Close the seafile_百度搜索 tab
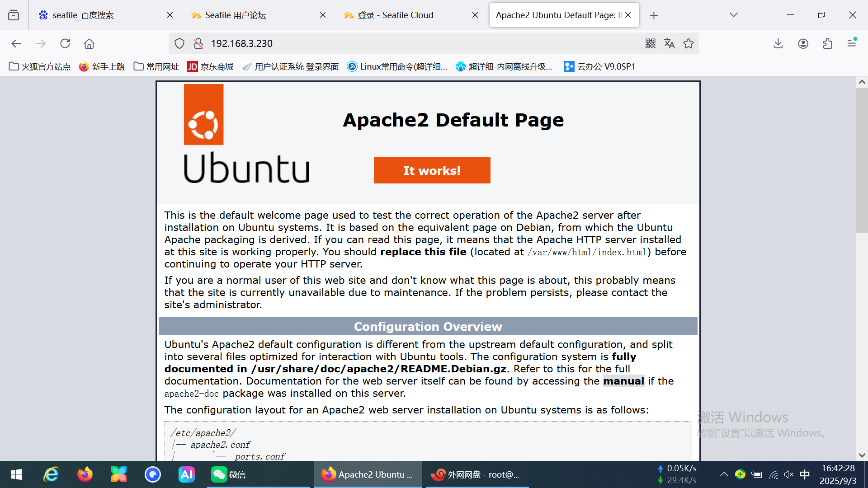The height and width of the screenshot is (488, 868). (x=170, y=15)
